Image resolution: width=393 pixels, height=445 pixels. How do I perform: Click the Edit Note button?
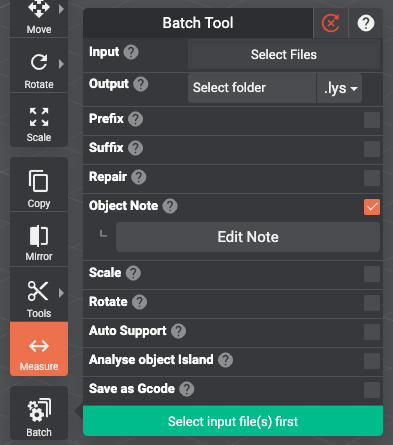(x=248, y=237)
